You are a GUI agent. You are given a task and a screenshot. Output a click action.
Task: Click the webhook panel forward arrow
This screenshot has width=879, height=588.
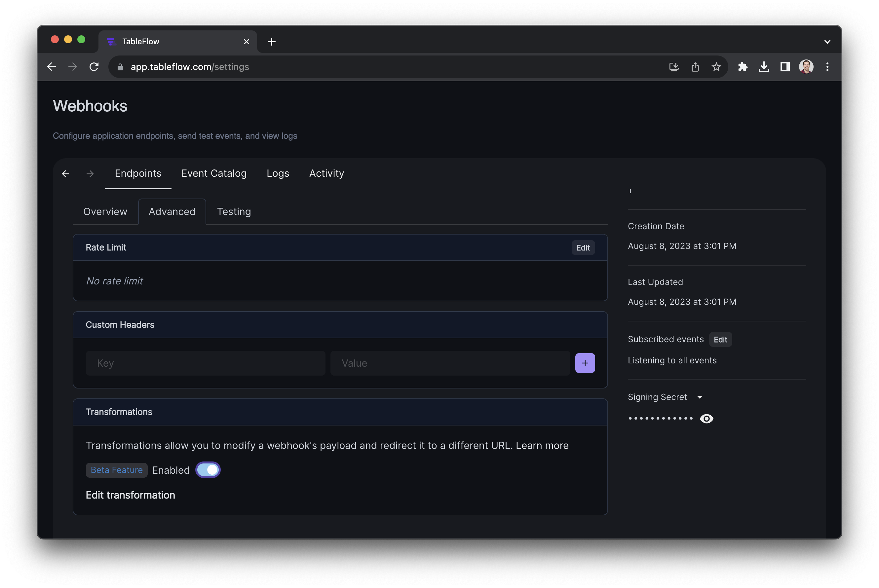(x=90, y=174)
